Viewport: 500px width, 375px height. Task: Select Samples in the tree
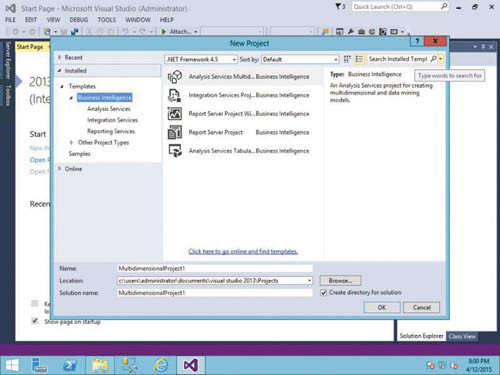[x=80, y=154]
